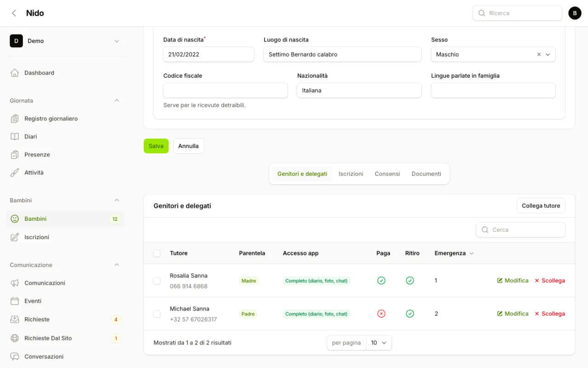Click Modifica for Rosalia Sanna
Image resolution: width=588 pixels, height=368 pixels.
pyautogui.click(x=513, y=281)
